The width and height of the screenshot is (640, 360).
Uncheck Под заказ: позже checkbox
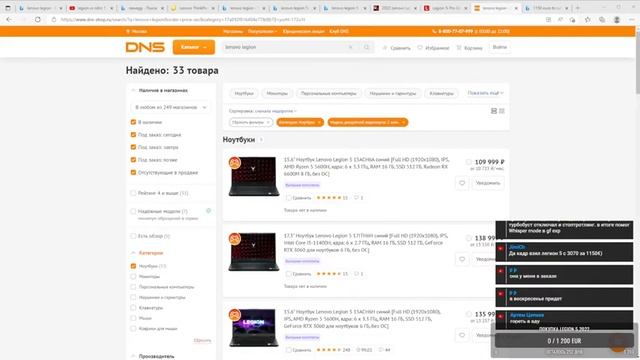(x=133, y=160)
